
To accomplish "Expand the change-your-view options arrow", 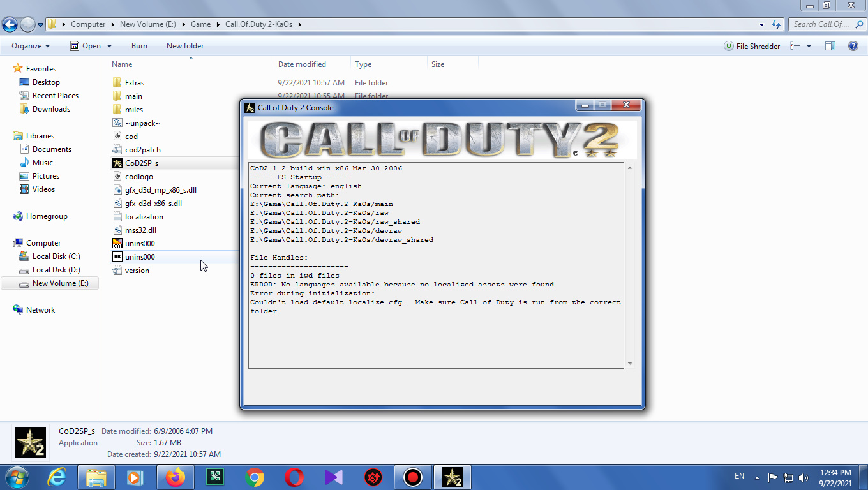I will (809, 46).
